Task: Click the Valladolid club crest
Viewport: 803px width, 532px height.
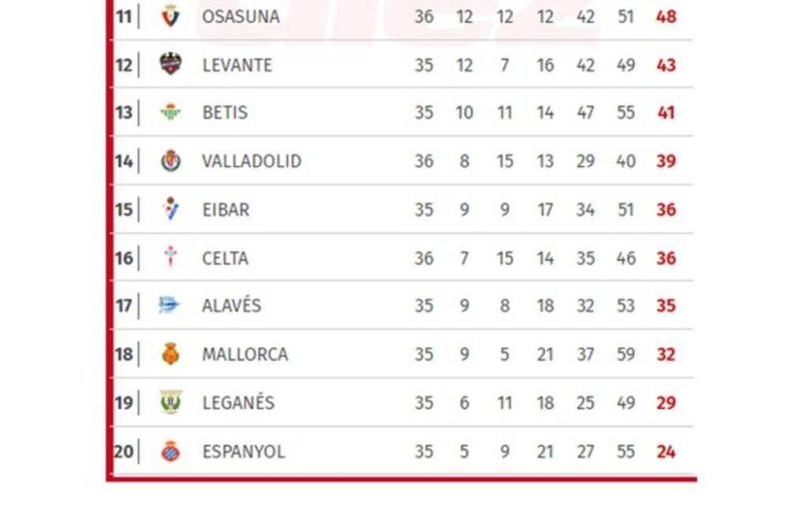Action: click(x=170, y=161)
